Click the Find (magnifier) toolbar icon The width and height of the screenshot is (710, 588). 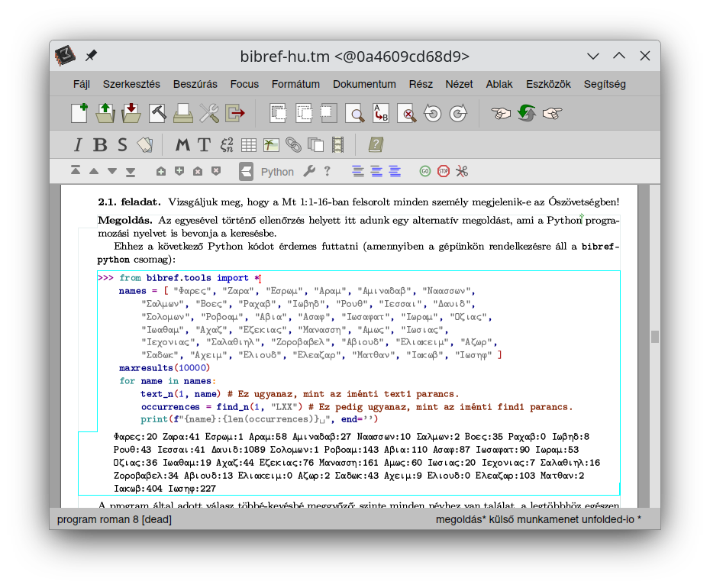click(x=355, y=114)
